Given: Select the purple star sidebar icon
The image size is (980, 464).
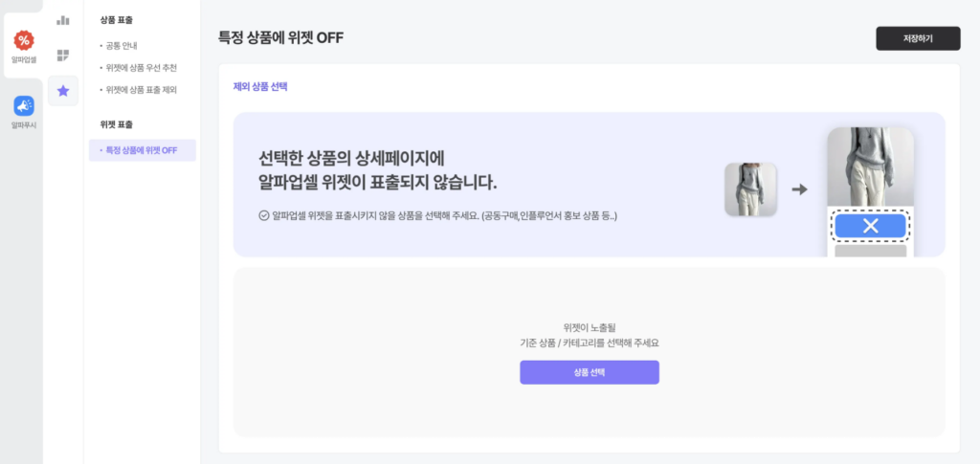Looking at the screenshot, I should pyautogui.click(x=63, y=91).
